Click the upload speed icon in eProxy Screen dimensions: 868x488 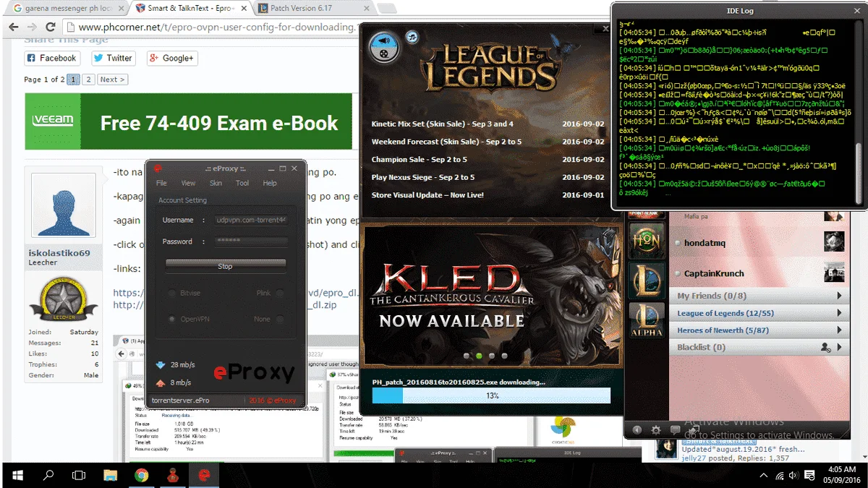click(161, 382)
